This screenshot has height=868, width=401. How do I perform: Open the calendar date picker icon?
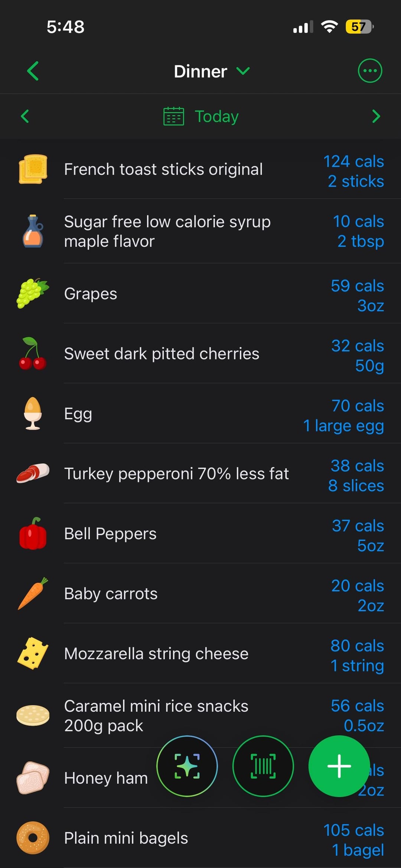click(173, 116)
